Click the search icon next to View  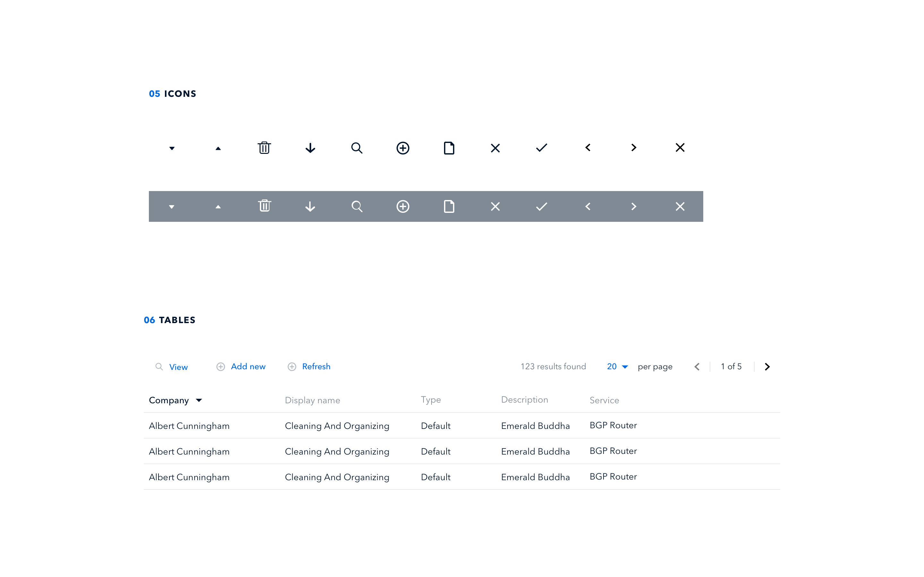[x=159, y=367]
